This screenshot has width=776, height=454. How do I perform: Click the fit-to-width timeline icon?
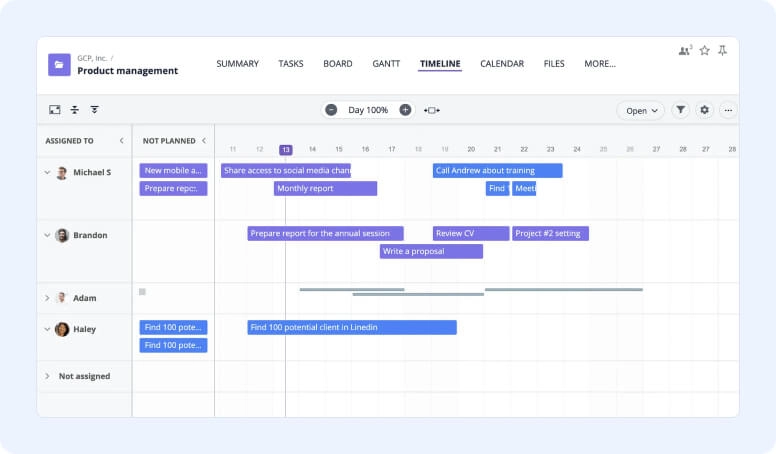[x=431, y=110]
